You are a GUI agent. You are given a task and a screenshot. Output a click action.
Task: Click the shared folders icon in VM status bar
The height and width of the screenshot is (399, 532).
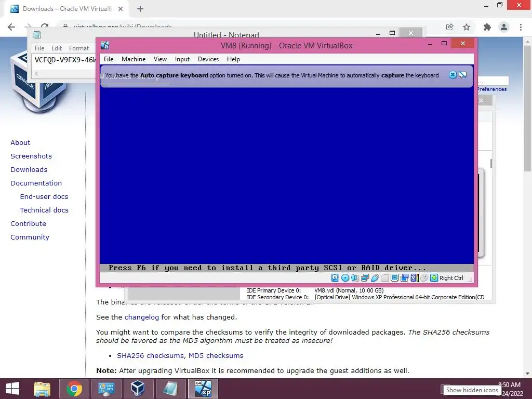coord(385,278)
